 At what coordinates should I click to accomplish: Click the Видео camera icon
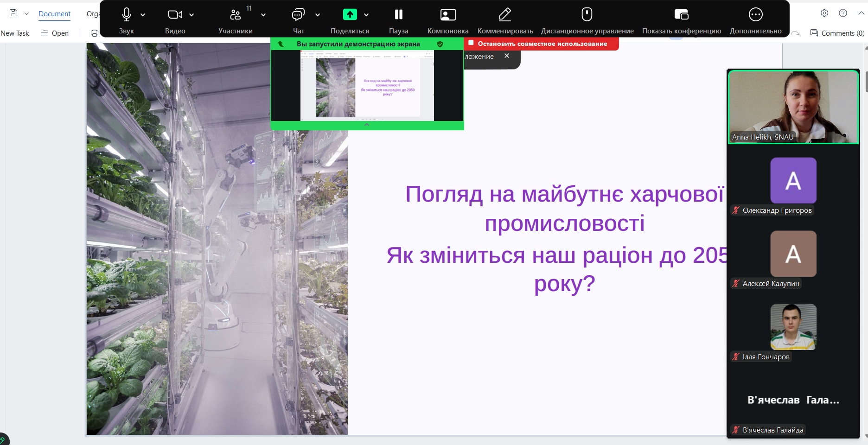[174, 15]
